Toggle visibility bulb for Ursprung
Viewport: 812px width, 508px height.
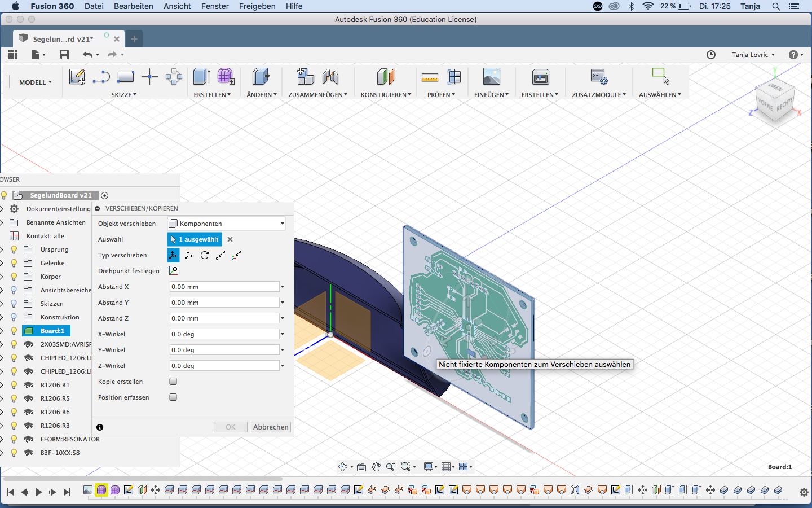(x=14, y=249)
